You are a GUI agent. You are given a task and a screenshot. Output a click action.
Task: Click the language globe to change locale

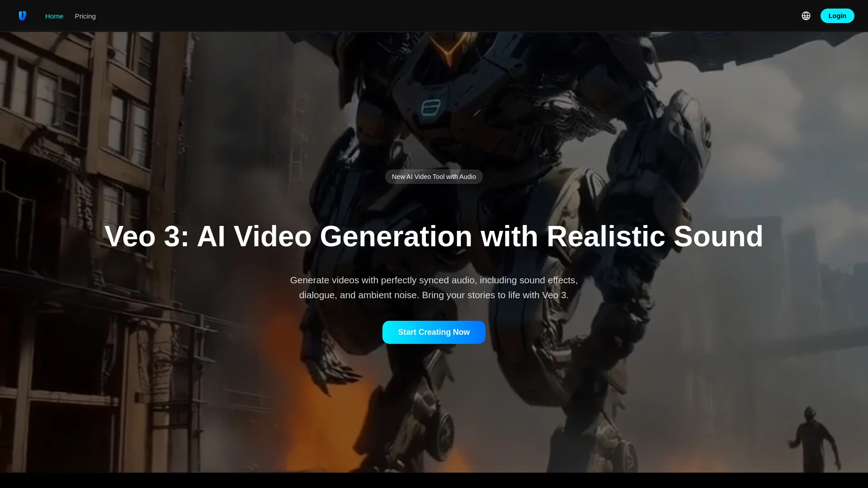[806, 15]
